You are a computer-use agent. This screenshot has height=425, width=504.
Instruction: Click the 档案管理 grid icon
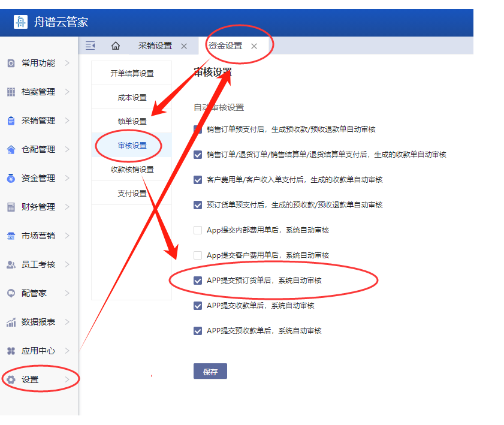coord(11,92)
